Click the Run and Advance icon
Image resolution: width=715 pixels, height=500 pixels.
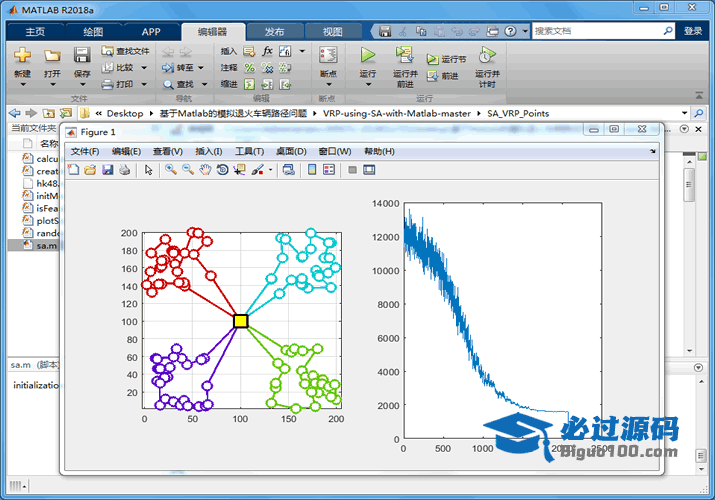coord(404,55)
